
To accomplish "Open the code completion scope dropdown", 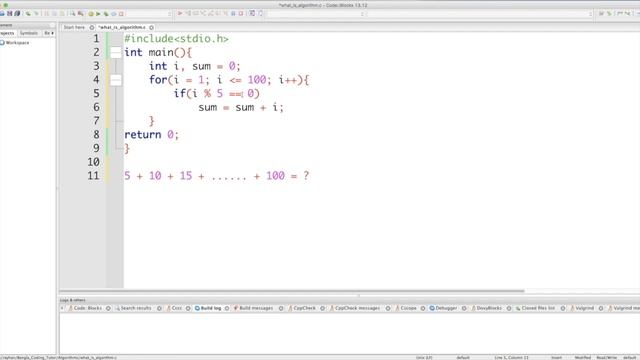I will [316, 13].
